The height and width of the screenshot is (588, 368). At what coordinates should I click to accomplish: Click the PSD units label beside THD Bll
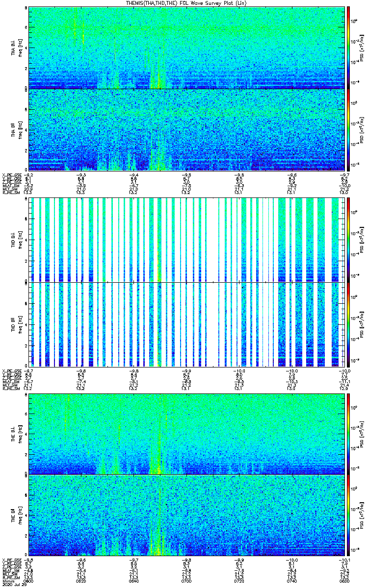(362, 324)
